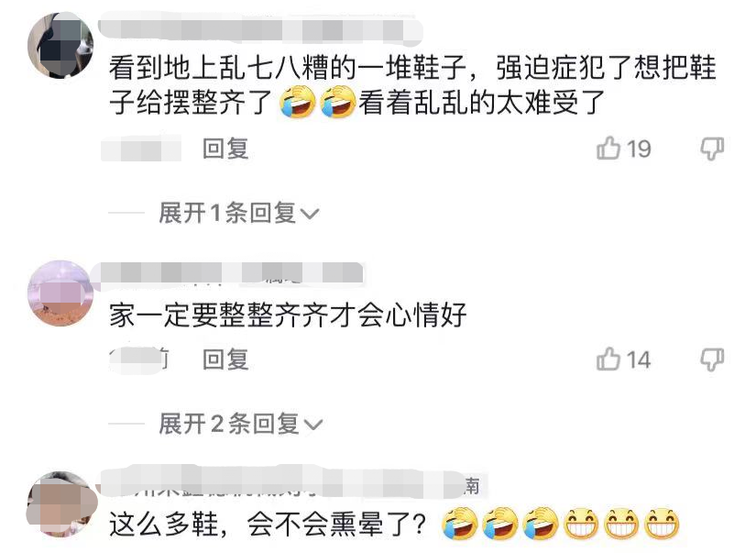Image resolution: width=756 pixels, height=553 pixels.
Task: Select comment text 家一定要整整齐齐才会心情好
Action: pos(288,315)
